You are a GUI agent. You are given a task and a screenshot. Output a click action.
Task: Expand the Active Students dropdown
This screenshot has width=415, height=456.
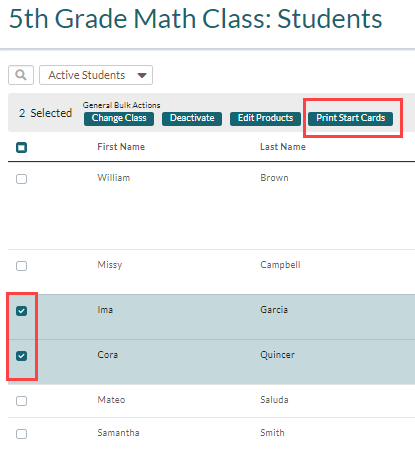(x=96, y=75)
